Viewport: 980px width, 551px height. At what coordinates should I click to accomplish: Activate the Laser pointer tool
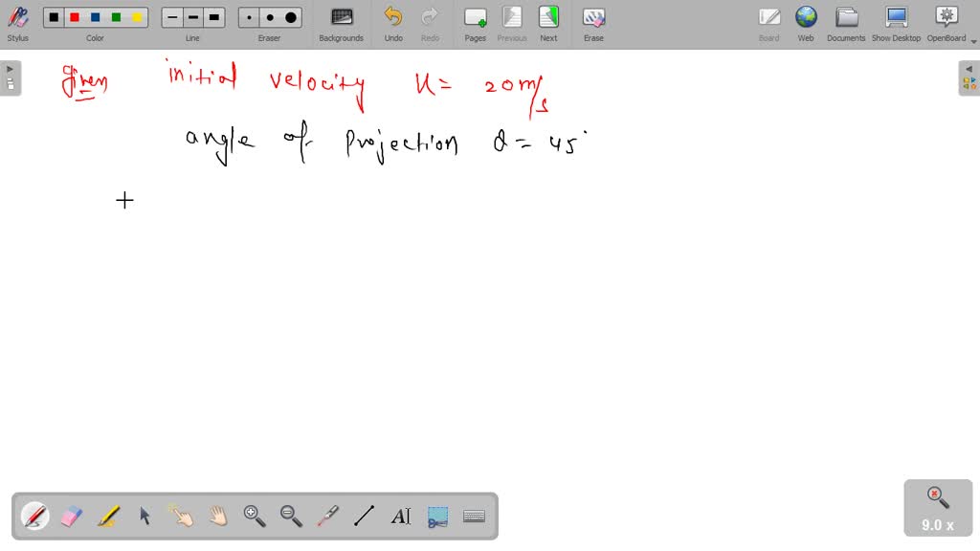coord(327,516)
